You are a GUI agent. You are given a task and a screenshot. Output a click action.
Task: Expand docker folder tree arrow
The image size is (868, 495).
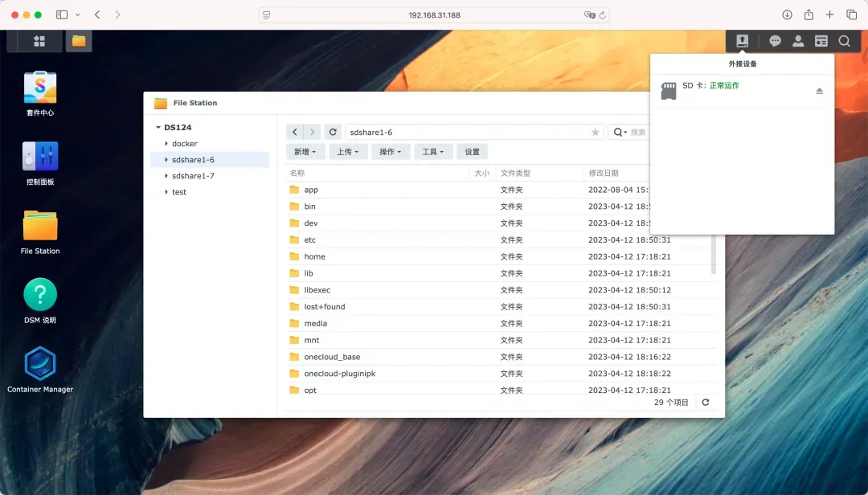tap(166, 143)
